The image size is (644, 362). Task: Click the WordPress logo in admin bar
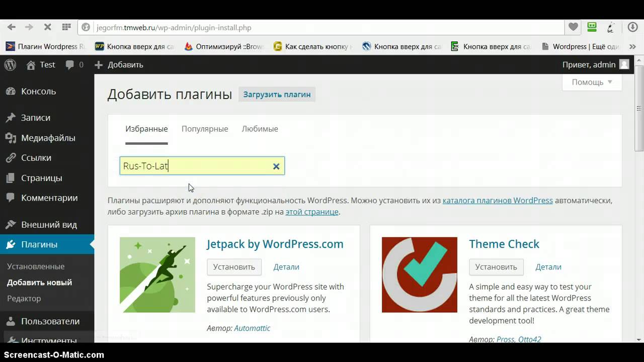pyautogui.click(x=10, y=65)
